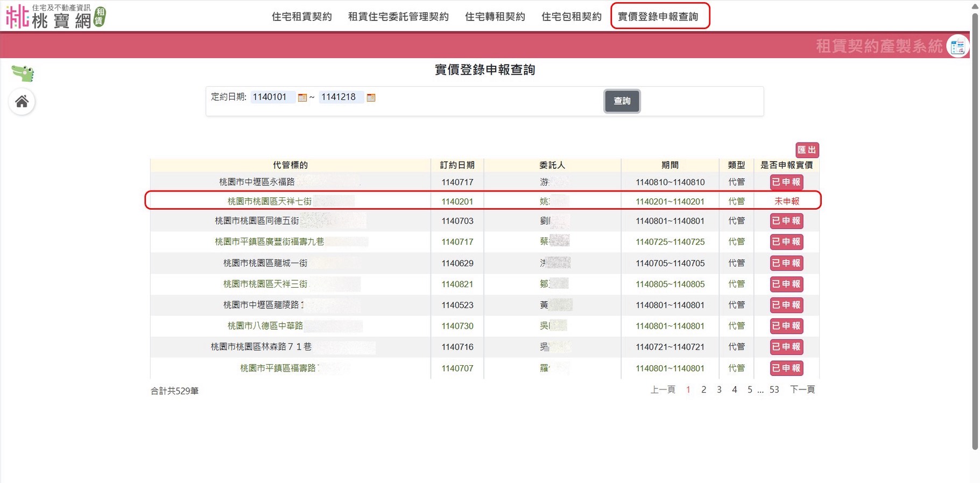Click 已申報 button for 中壢區永福路 row
Viewport: 980px width, 483px height.
point(786,182)
